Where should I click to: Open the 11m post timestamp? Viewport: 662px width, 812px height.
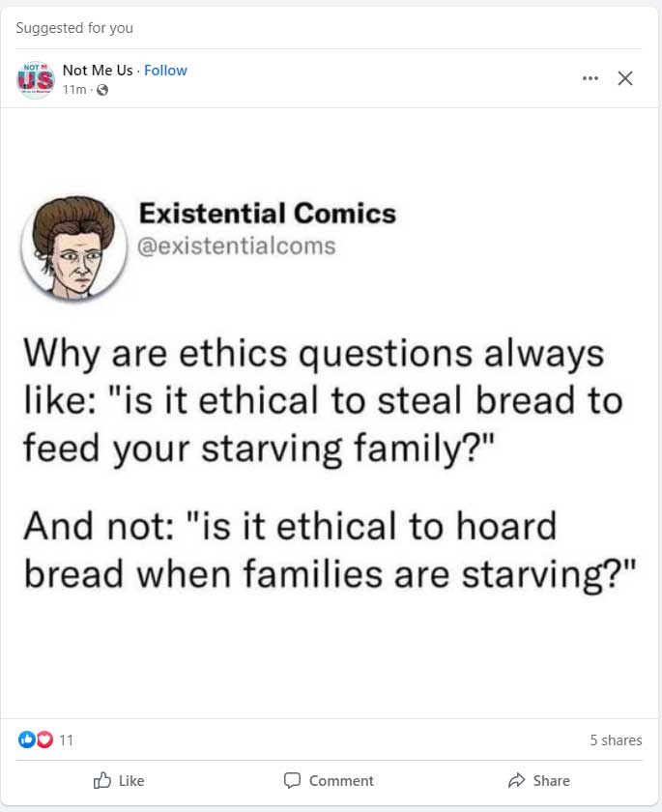tap(74, 90)
